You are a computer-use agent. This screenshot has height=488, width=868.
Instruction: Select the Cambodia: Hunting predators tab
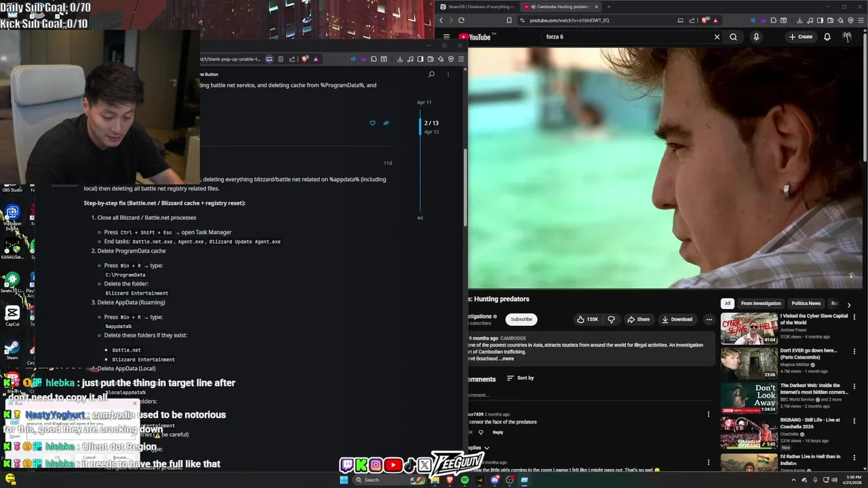(560, 7)
